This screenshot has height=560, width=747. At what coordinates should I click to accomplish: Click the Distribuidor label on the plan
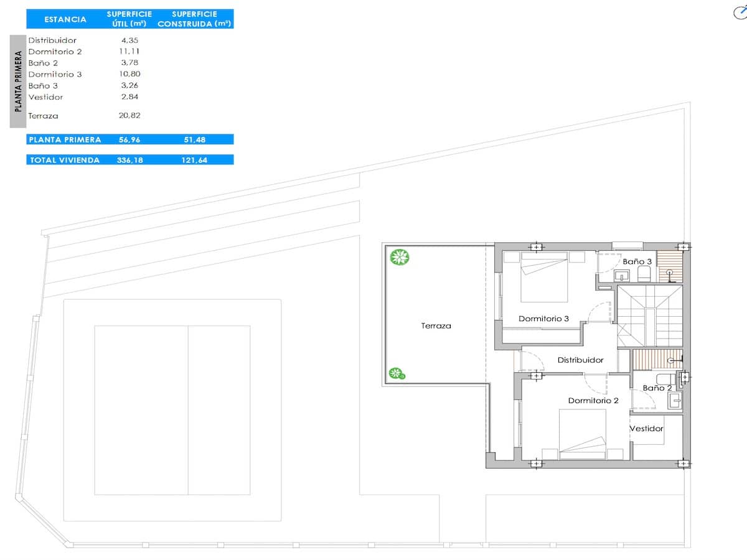(580, 360)
